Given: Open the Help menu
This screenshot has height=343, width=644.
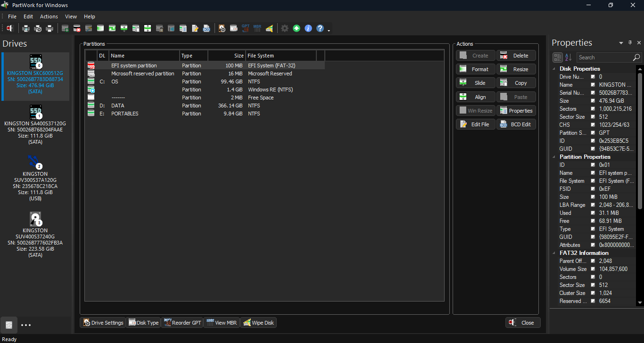Looking at the screenshot, I should pyautogui.click(x=90, y=16).
